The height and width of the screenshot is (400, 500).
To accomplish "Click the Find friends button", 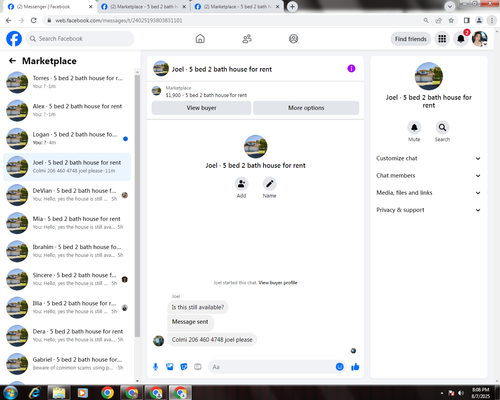I will coord(411,39).
